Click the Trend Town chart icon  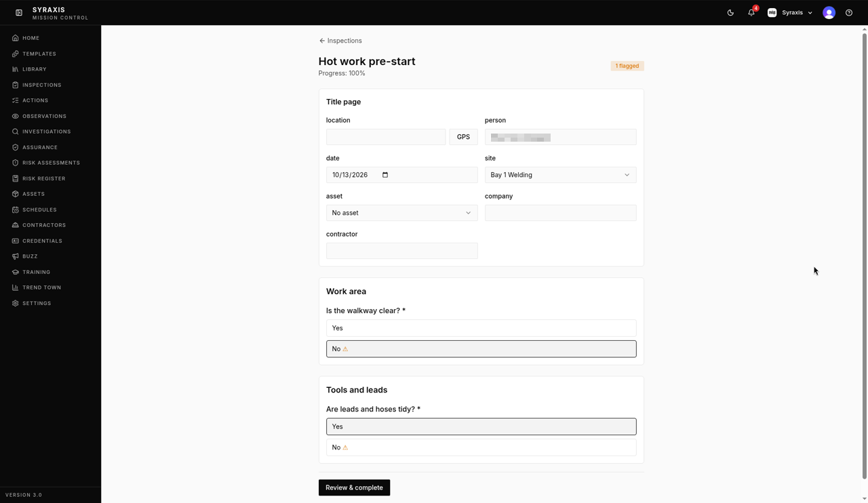pos(16,287)
